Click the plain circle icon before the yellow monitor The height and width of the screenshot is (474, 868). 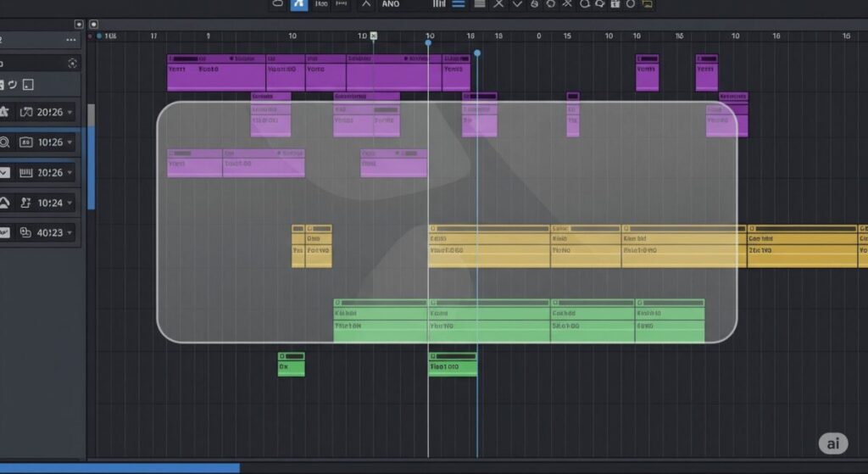[630, 4]
